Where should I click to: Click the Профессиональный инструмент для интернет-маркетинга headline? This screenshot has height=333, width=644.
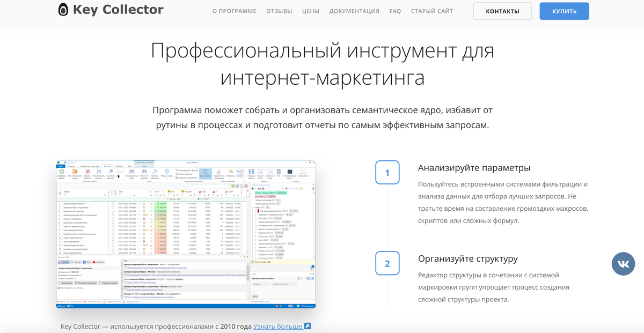point(323,64)
